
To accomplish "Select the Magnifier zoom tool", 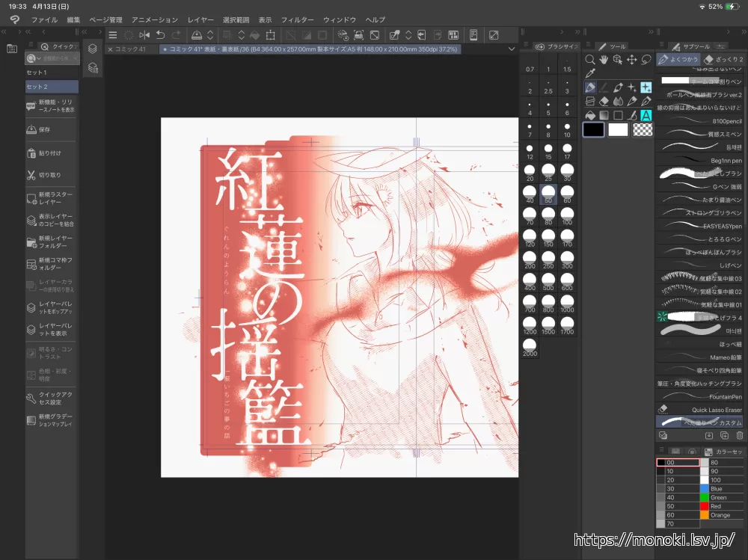I will (590, 60).
